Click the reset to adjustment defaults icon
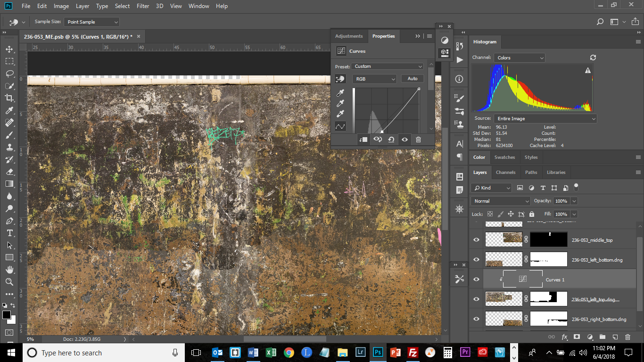644x362 pixels. 391,140
